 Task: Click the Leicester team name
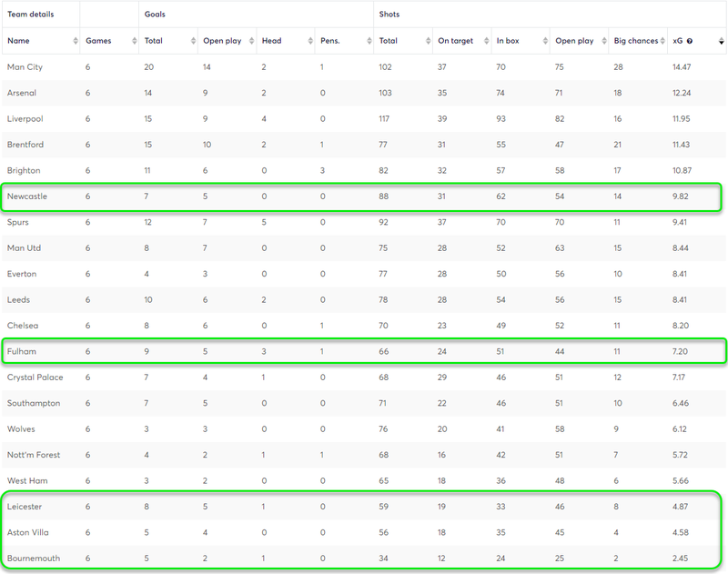[x=25, y=507]
